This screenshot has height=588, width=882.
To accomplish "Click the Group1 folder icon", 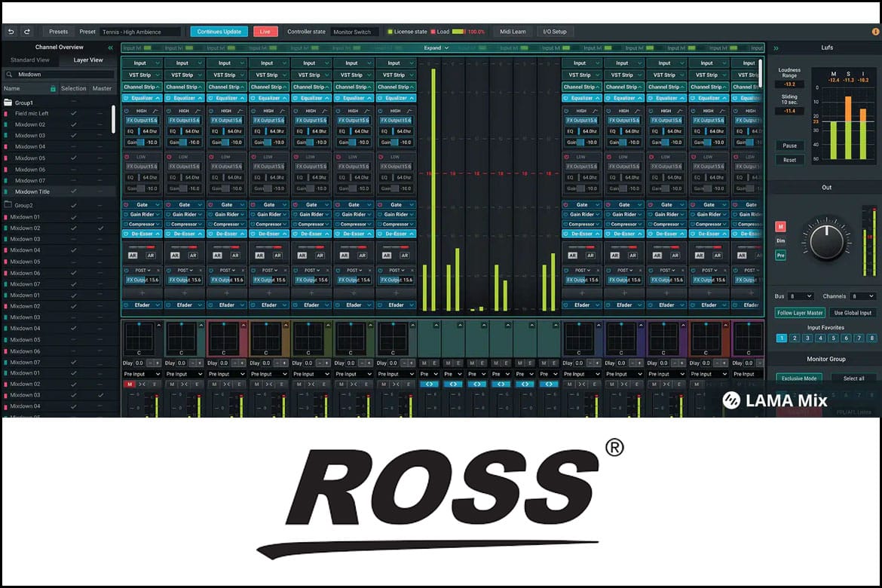I will (8, 103).
